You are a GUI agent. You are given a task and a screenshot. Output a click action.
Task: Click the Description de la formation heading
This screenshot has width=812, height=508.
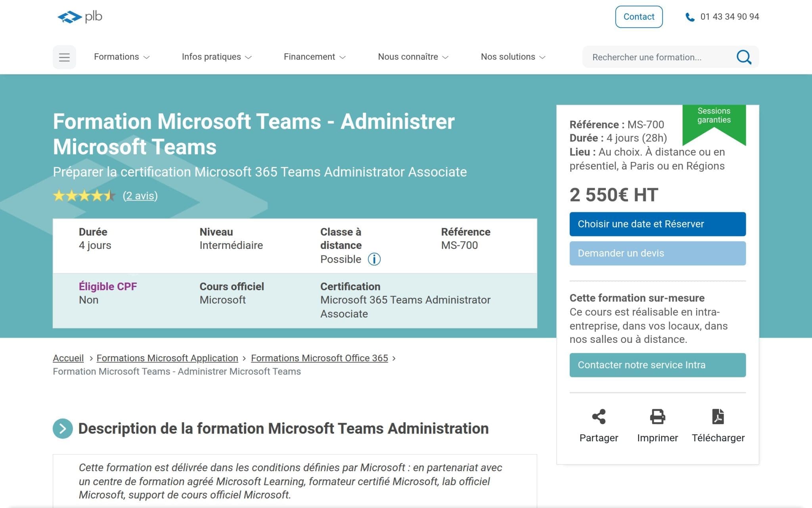coord(283,429)
